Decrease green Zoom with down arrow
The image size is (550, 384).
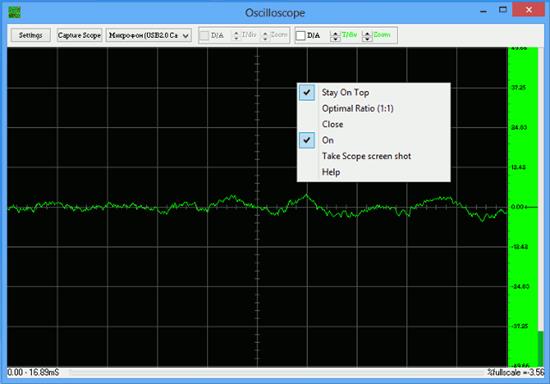(367, 39)
